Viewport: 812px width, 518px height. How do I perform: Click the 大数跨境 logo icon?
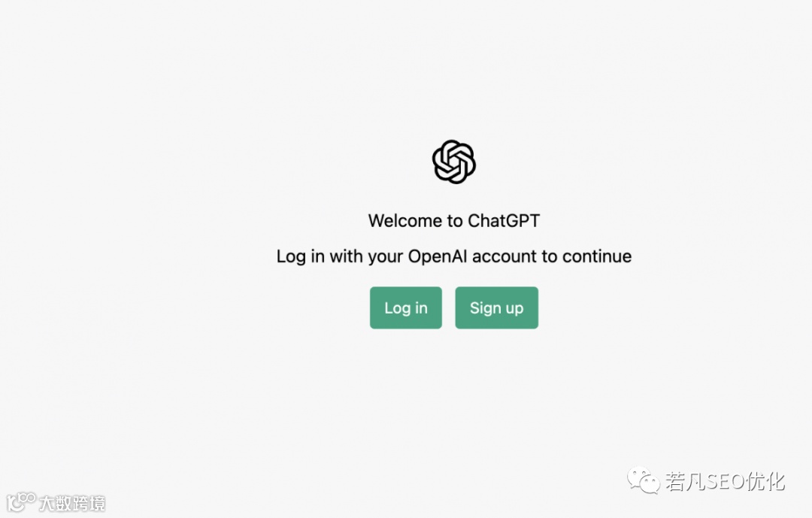click(21, 502)
